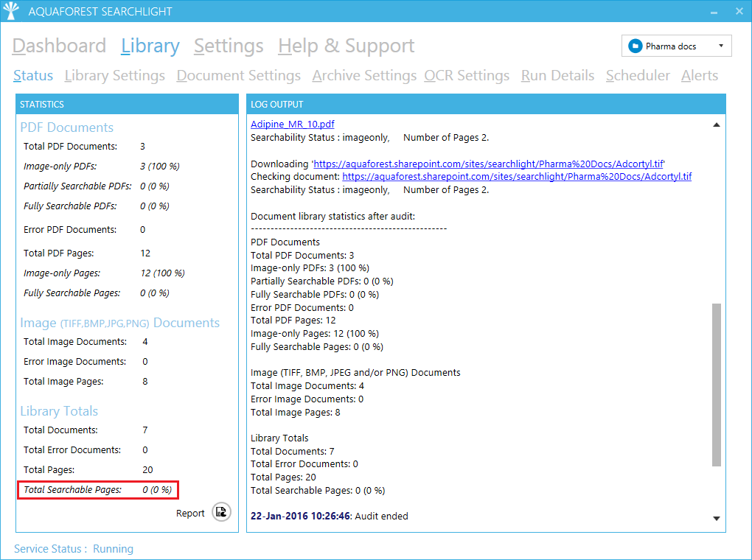This screenshot has width=752, height=560.
Task: Click the Total Searchable Pages statistic
Action: point(98,489)
